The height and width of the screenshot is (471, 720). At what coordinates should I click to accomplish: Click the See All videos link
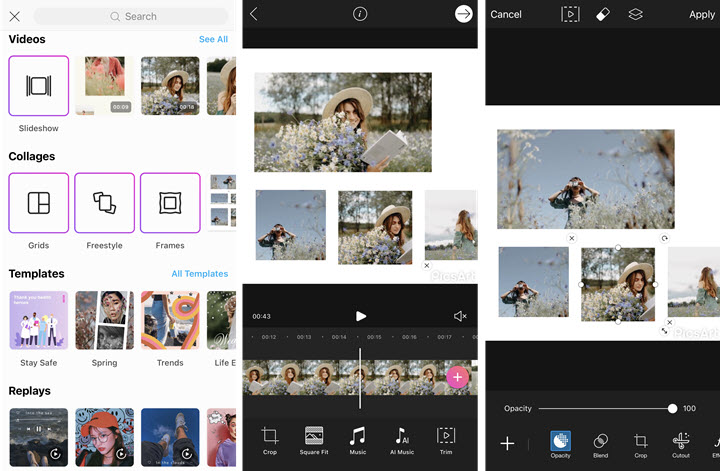[213, 40]
